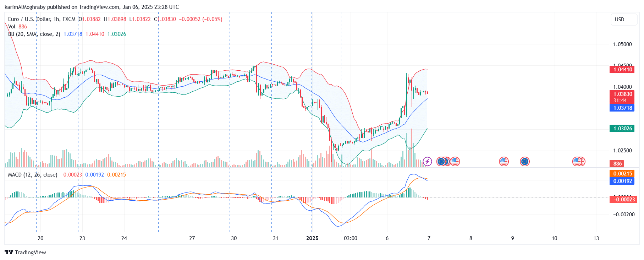
Task: Open the front EU flag event beside lightning icon
Action: click(x=441, y=162)
